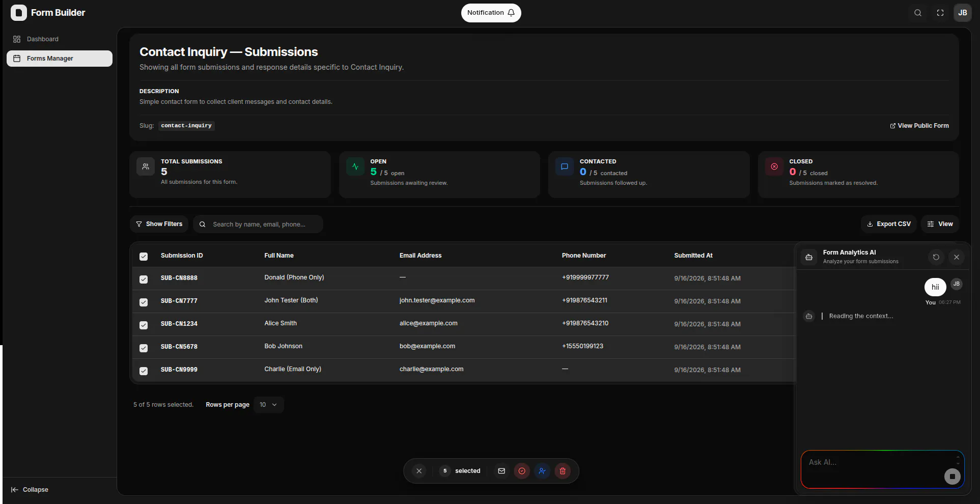Open Forms Manager in sidebar
This screenshot has width=980, height=504.
[60, 59]
